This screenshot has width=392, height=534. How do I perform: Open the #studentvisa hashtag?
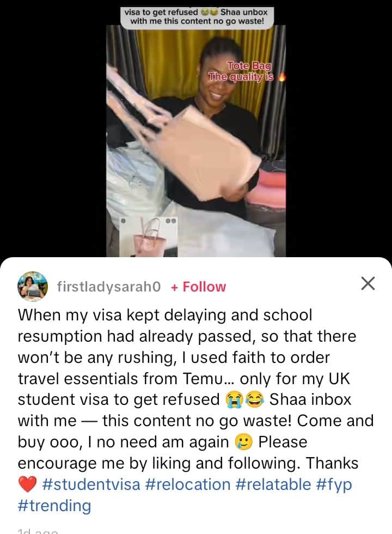(91, 484)
